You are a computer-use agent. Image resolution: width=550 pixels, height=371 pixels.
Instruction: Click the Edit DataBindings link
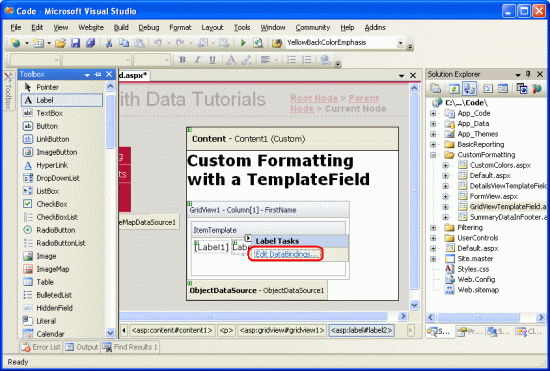286,254
